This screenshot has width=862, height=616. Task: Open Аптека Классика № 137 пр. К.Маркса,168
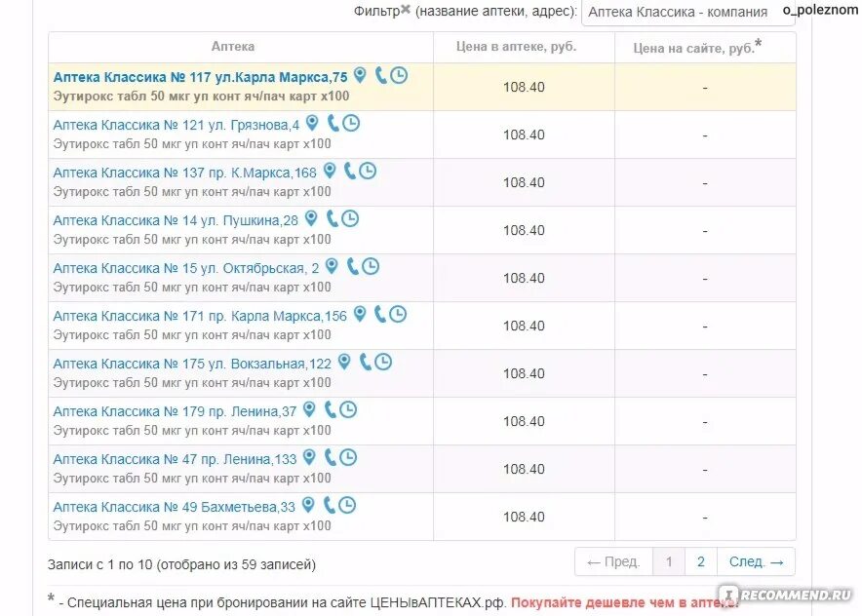(x=184, y=173)
